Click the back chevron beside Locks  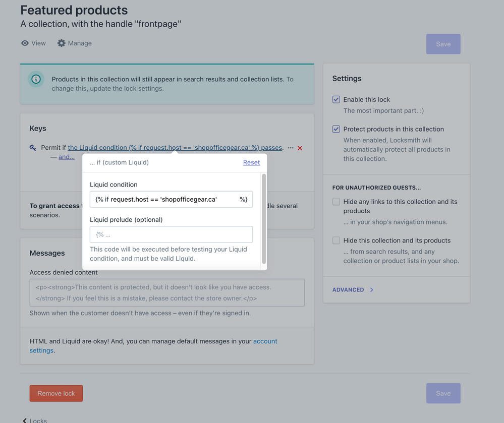[25, 420]
